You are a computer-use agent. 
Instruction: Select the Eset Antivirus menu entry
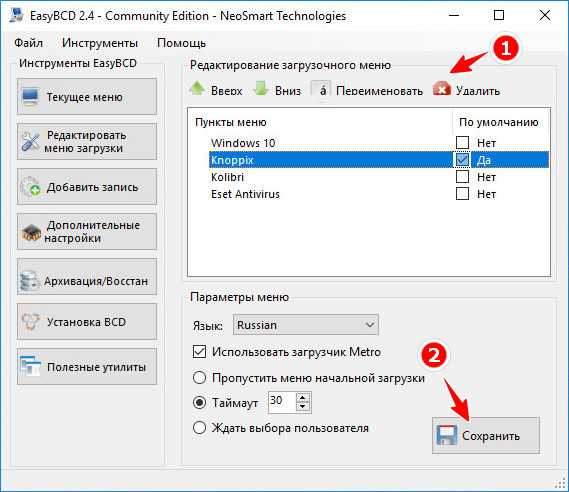pyautogui.click(x=245, y=194)
